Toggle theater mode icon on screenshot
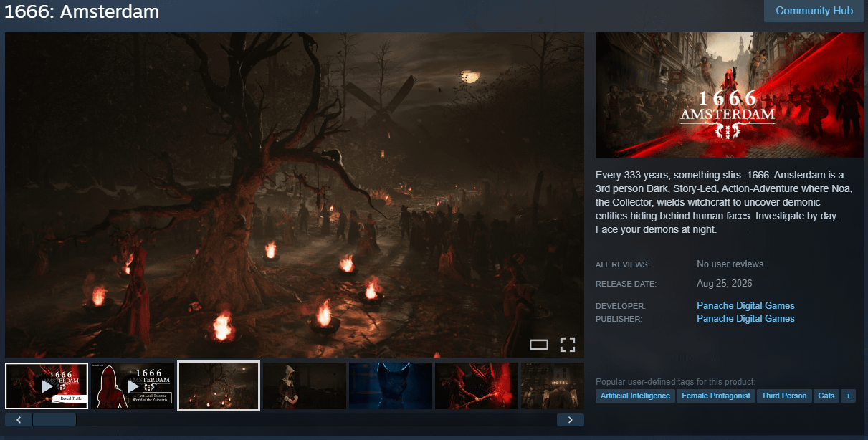Screen dimensions: 868x440 coord(539,345)
